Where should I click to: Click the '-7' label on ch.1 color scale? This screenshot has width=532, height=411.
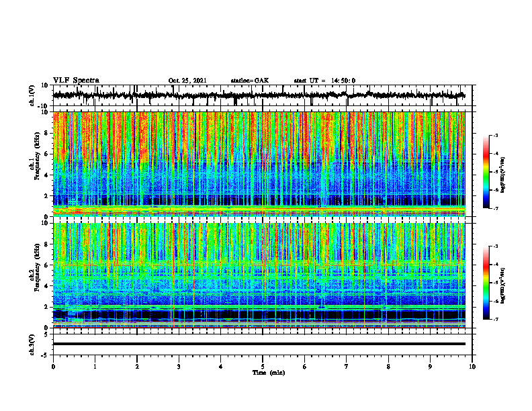tap(496, 208)
